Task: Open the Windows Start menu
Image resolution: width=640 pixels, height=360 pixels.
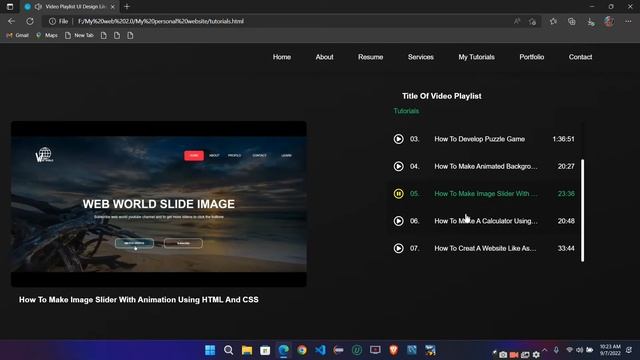Action: coord(210,350)
